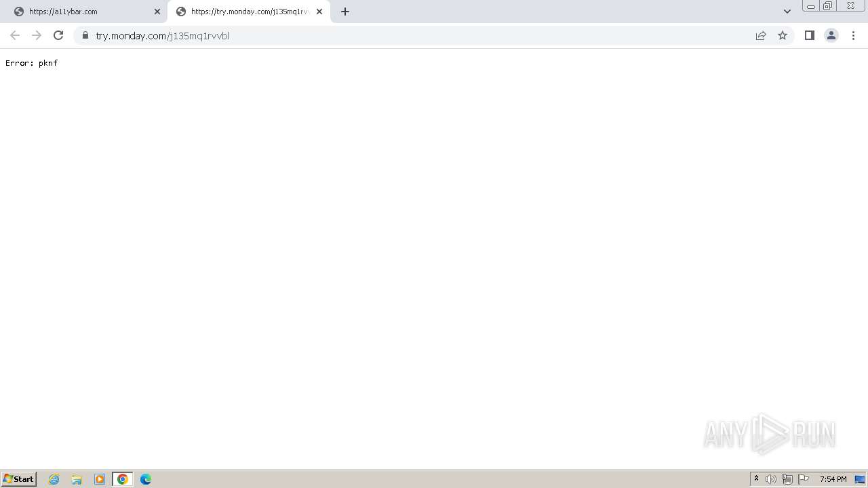The height and width of the screenshot is (488, 868).
Task: Open the user profile avatar menu
Action: point(831,35)
